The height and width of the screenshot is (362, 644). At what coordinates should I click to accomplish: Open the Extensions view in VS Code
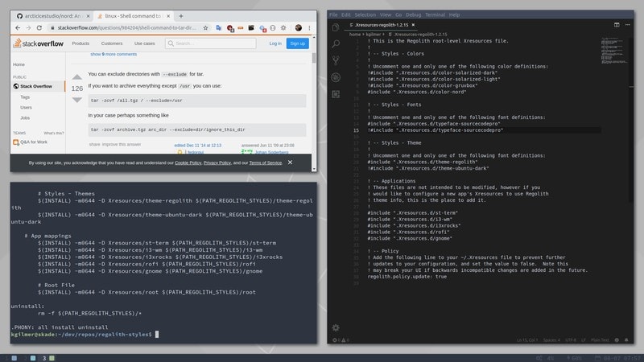(x=336, y=94)
